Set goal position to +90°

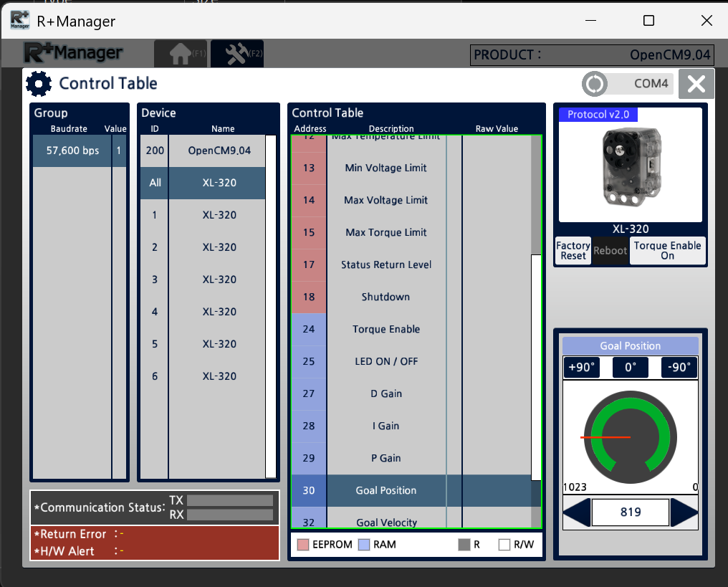click(581, 368)
